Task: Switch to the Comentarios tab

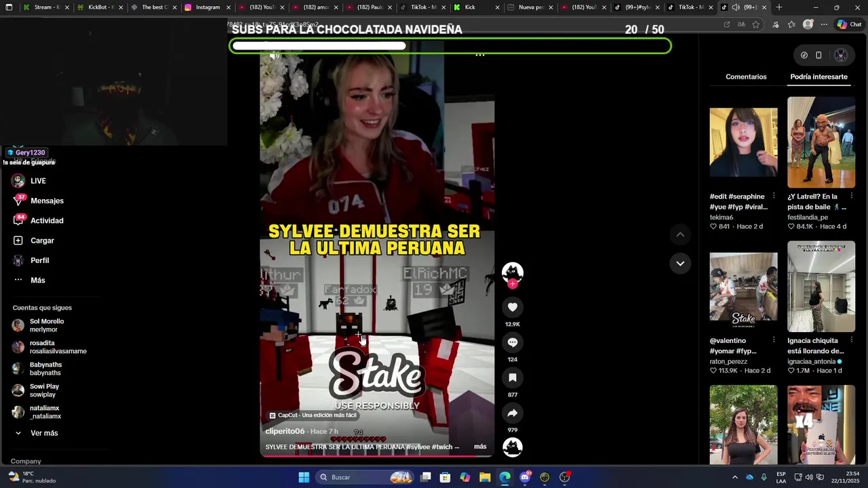Action: point(746,77)
